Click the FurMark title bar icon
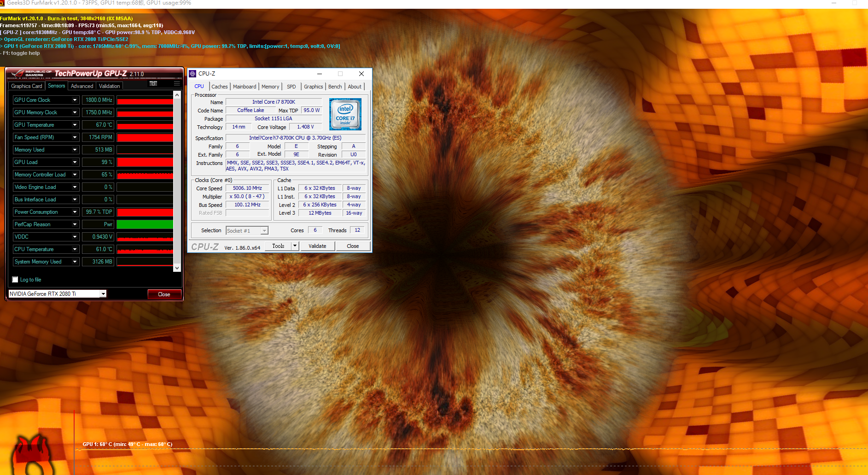Image resolution: width=868 pixels, height=475 pixels. coord(2,3)
